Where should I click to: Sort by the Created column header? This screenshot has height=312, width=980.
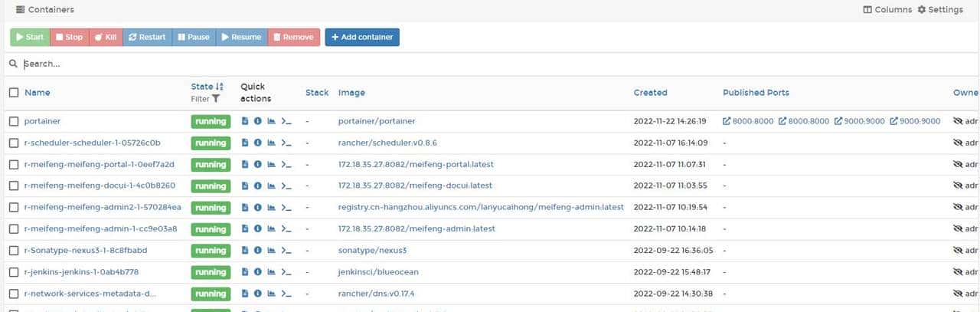(x=650, y=93)
